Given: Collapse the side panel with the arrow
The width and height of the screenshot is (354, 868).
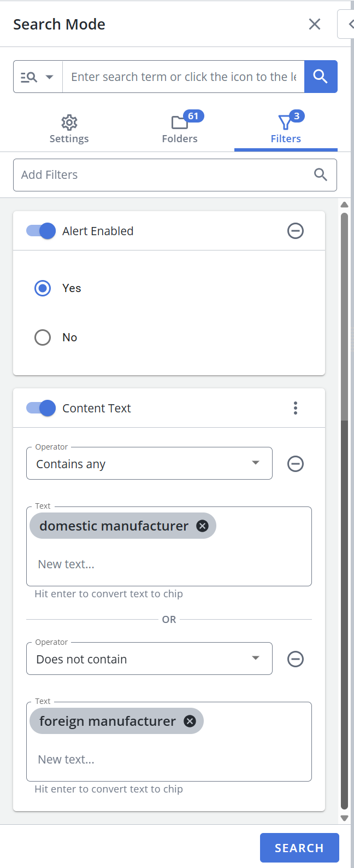Looking at the screenshot, I should (x=347, y=24).
